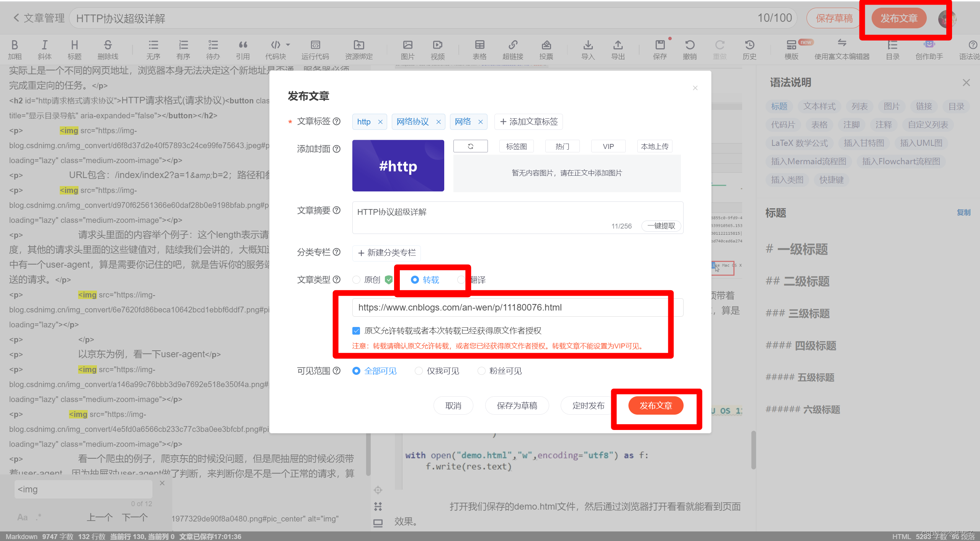Viewport: 980px width, 541px height.
Task: Switch to the 热门 cover tab
Action: [562, 146]
